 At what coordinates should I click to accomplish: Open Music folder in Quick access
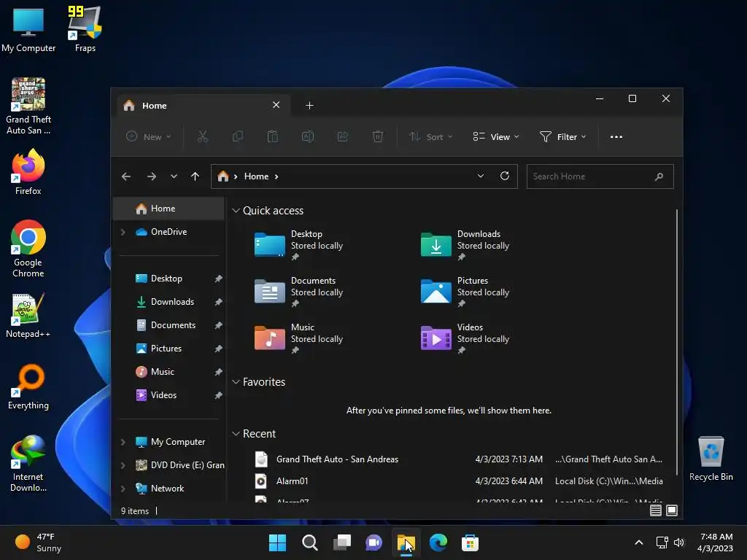click(x=298, y=338)
